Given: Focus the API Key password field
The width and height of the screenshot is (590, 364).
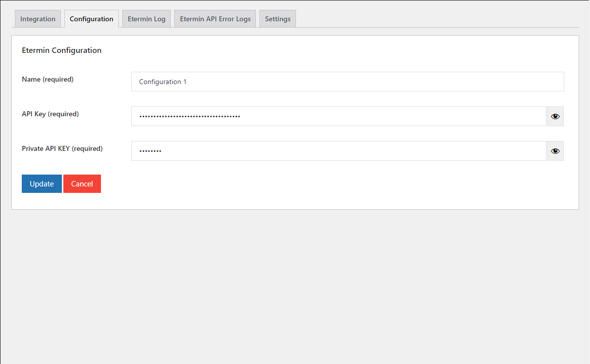Looking at the screenshot, I should coord(339,116).
